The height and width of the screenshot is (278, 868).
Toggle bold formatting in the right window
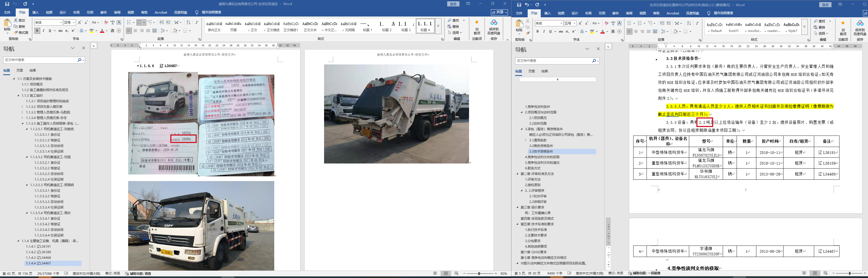pos(538,32)
